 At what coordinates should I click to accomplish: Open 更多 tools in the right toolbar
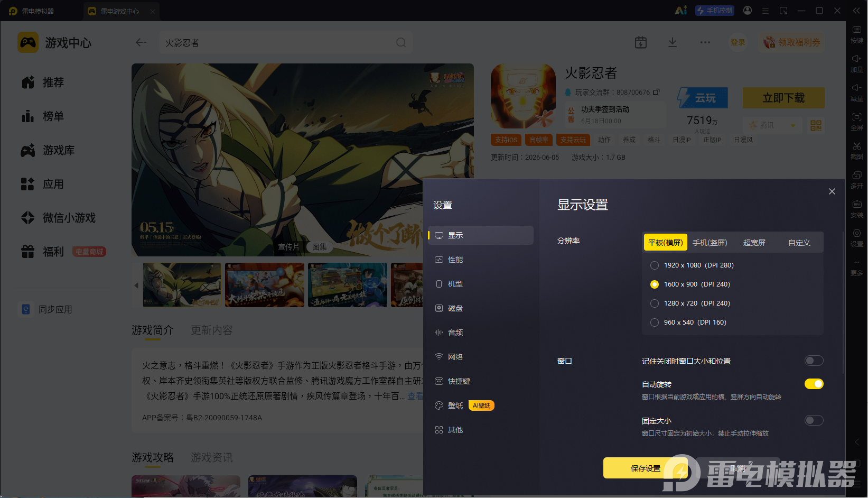coord(857,268)
